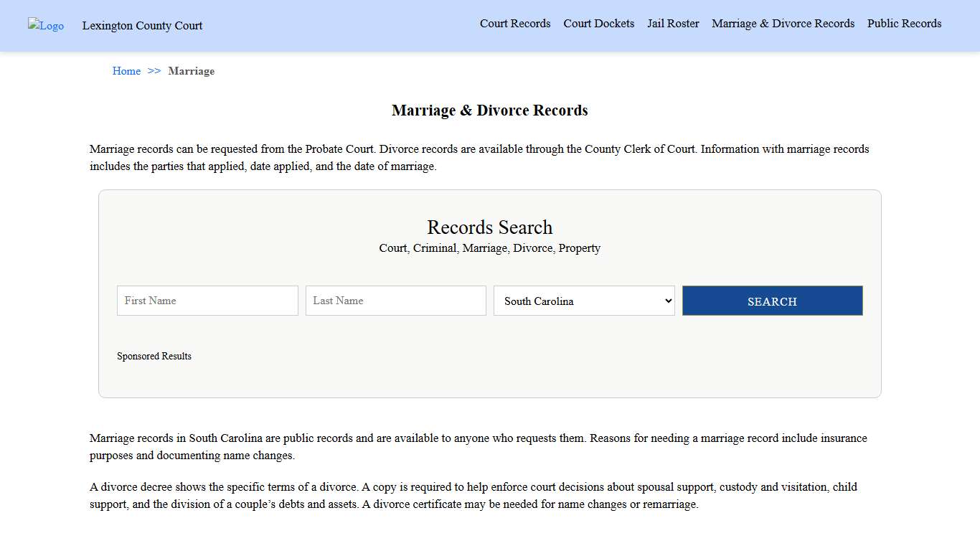Click the Lexington County Court logo image
The height and width of the screenshot is (551, 980).
point(45,26)
